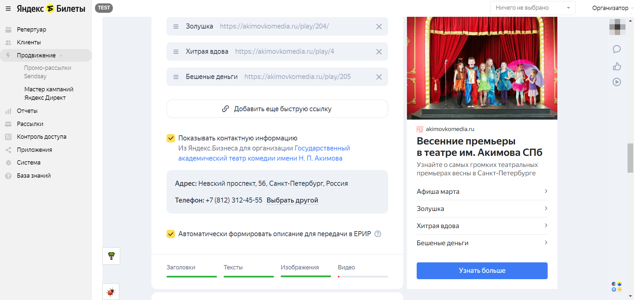
Task: Click the TEST badge in header
Action: (104, 8)
